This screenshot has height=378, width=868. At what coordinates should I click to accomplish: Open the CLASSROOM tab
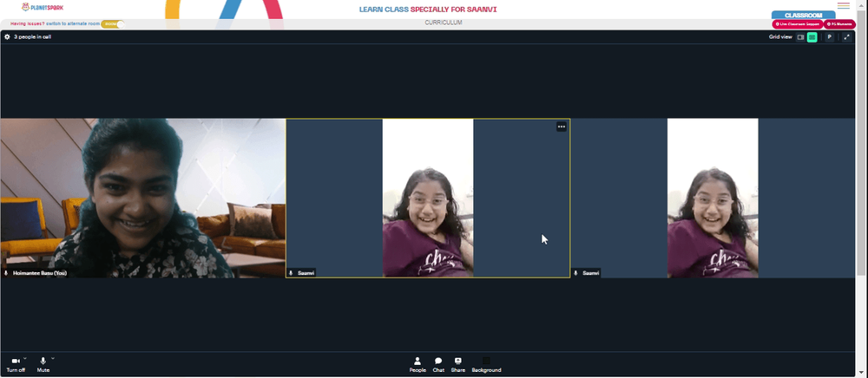coord(803,15)
